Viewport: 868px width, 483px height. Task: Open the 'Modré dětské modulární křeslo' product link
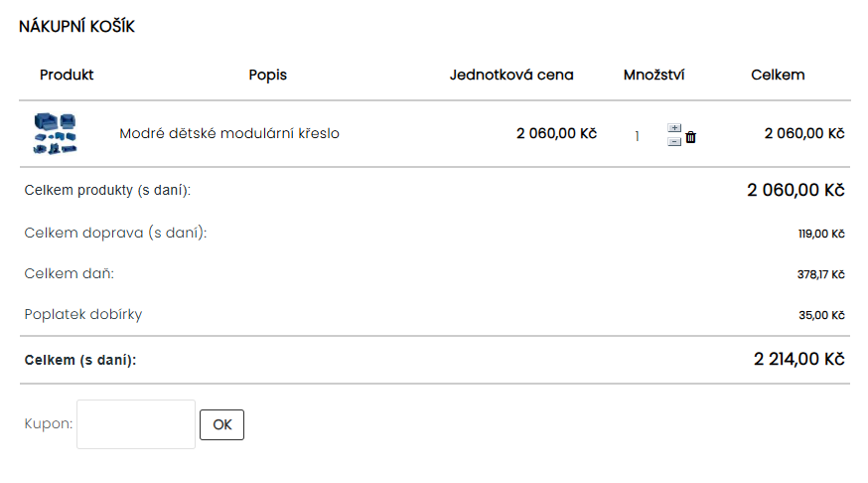(x=229, y=133)
